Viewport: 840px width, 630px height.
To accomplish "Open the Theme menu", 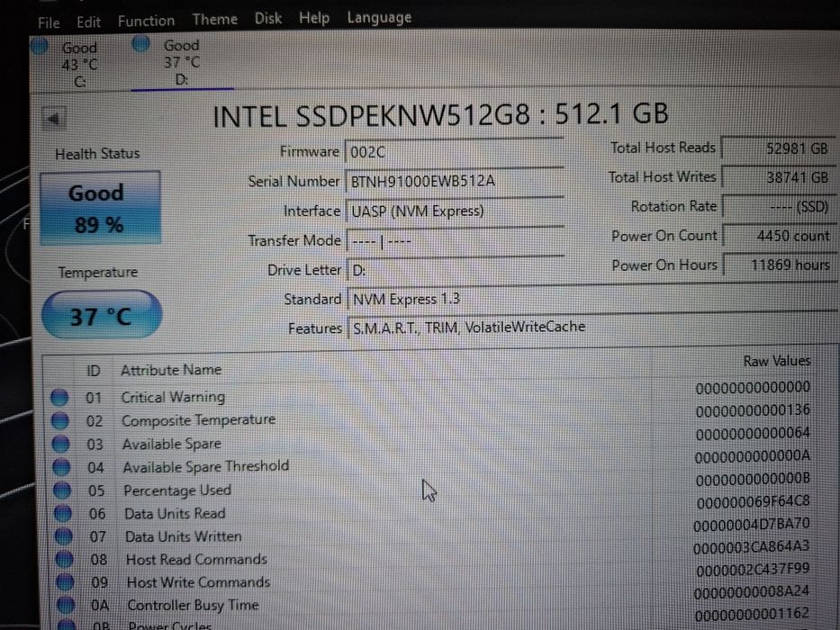I will [x=215, y=19].
